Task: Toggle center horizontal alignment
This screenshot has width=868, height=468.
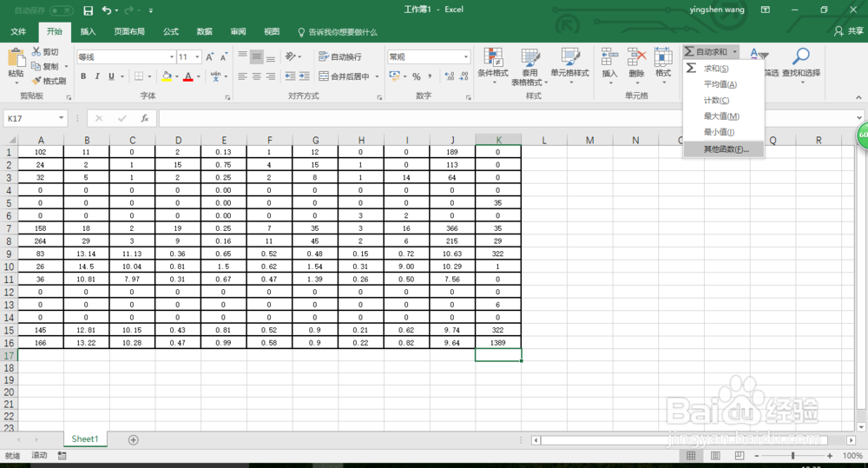Action: pyautogui.click(x=256, y=76)
